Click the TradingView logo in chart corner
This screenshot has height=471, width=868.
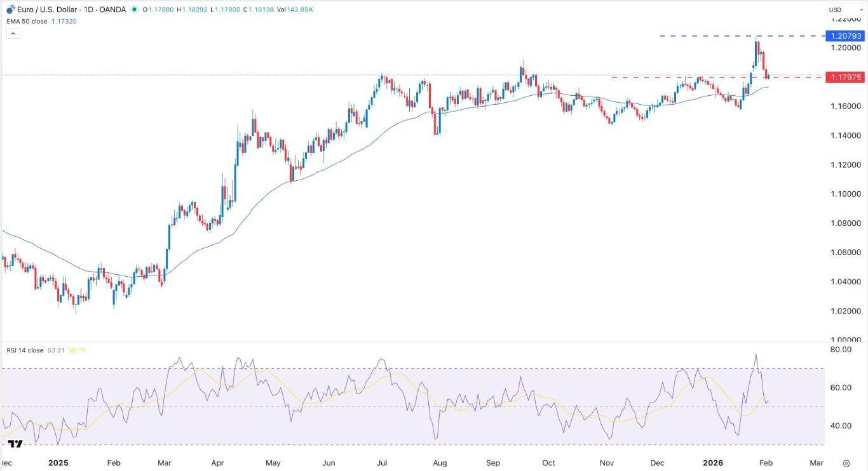pos(16,444)
